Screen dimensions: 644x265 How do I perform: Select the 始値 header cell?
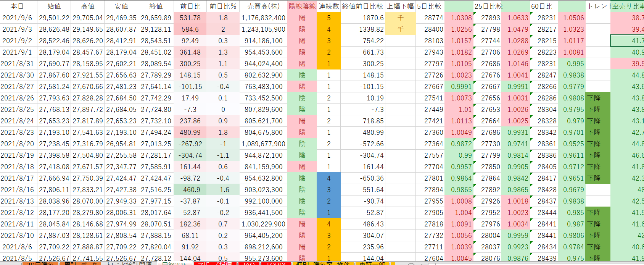(x=54, y=6)
